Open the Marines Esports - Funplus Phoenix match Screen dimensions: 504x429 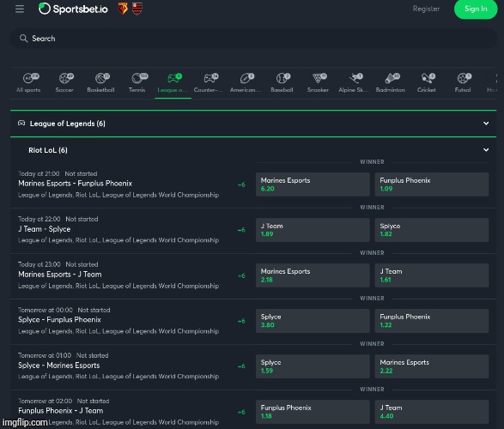(76, 184)
